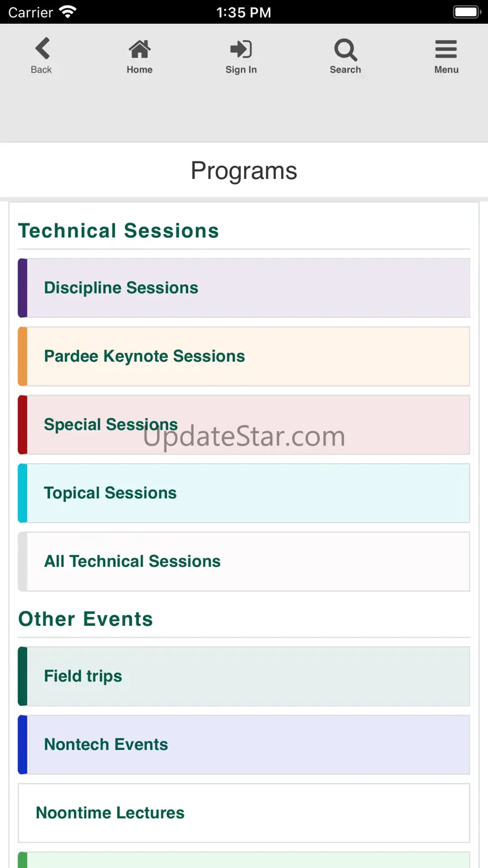
Task: Open Field trips listing
Action: (x=83, y=676)
